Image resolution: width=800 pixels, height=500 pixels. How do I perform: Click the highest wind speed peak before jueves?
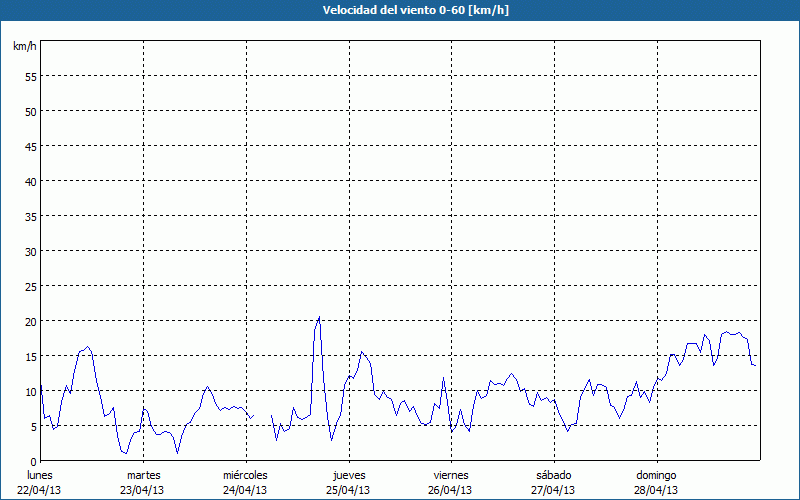pos(319,318)
